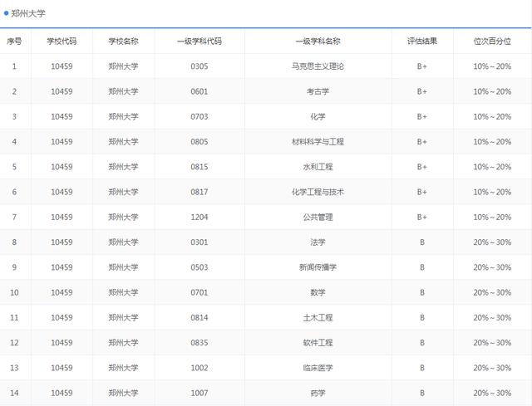The height and width of the screenshot is (406, 532).
Task: Select the 公共管理 subject cell
Action: (x=318, y=217)
